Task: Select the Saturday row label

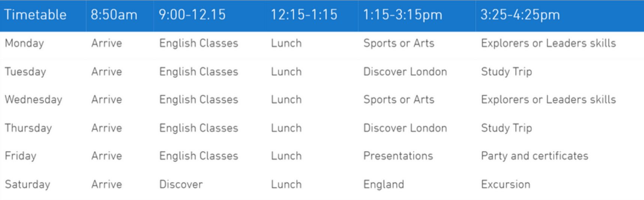Action: [x=27, y=184]
